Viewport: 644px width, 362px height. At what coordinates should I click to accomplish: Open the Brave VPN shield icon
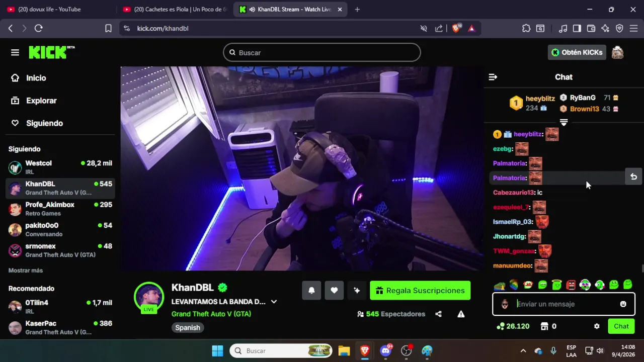click(x=619, y=29)
